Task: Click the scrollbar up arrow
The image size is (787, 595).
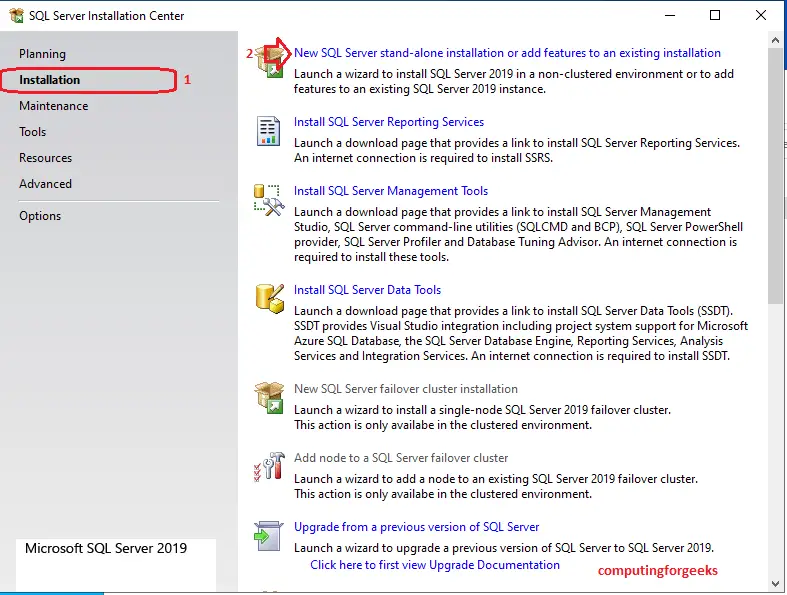Action: [775, 40]
